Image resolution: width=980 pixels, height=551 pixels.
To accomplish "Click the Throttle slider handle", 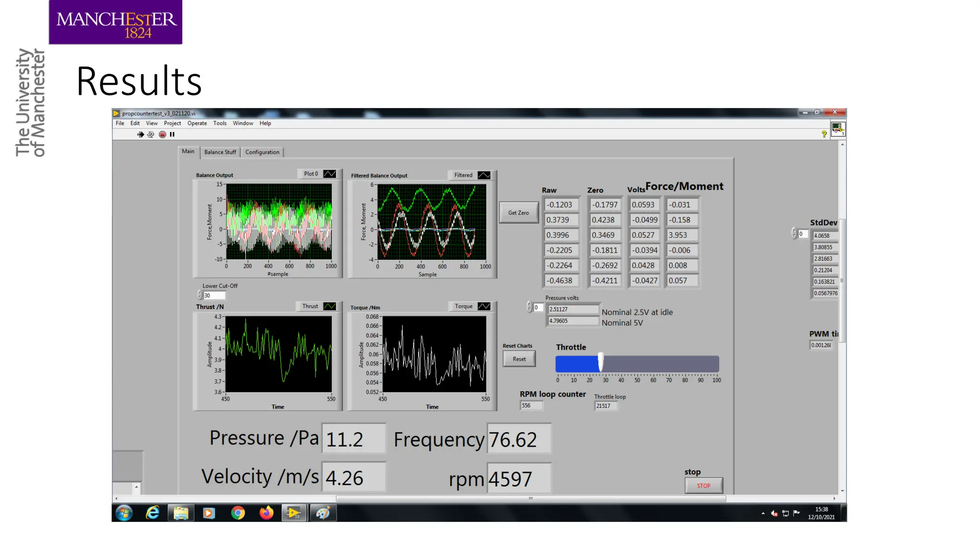I will [601, 362].
